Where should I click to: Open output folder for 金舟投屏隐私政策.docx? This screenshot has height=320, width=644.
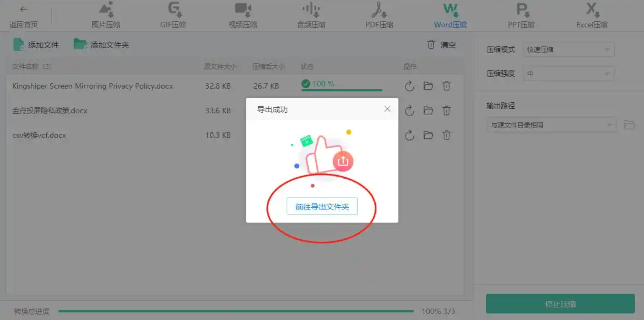[x=428, y=110]
